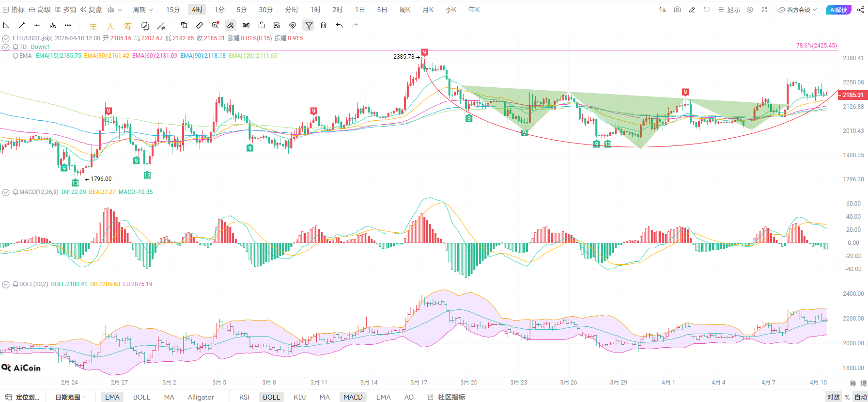Toggle the MACD sub-indicator at bottom
This screenshot has width=868, height=402.
click(x=353, y=397)
